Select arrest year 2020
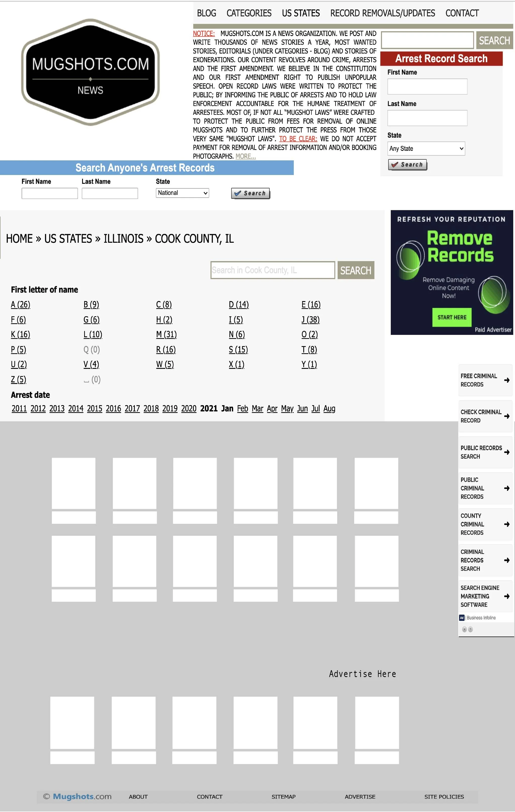Image resolution: width=515 pixels, height=812 pixels. 189,409
